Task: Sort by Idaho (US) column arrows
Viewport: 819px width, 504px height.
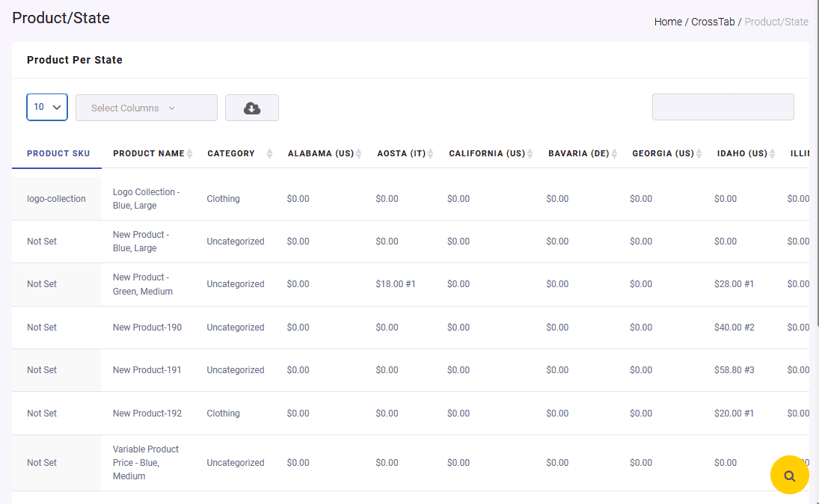Action: tap(773, 153)
